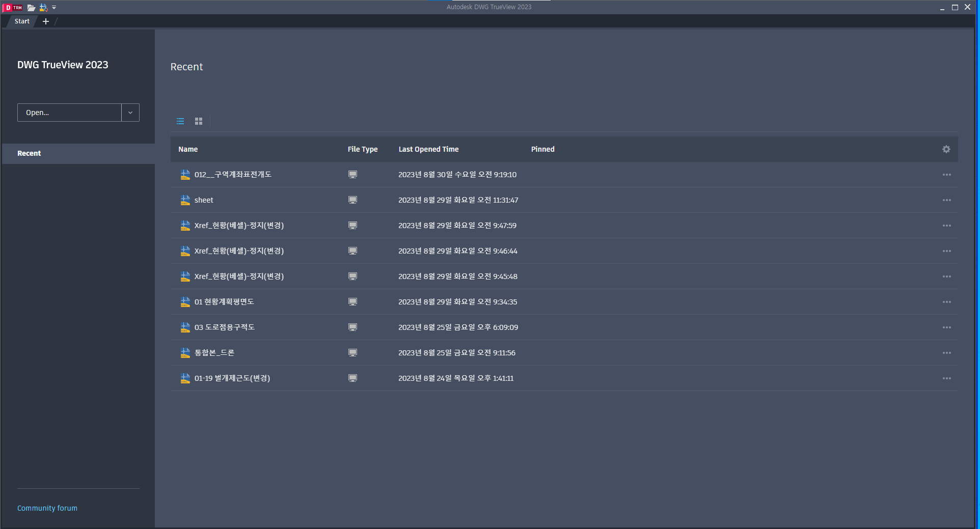Open the Community forum link
This screenshot has height=529, width=980.
coord(47,508)
